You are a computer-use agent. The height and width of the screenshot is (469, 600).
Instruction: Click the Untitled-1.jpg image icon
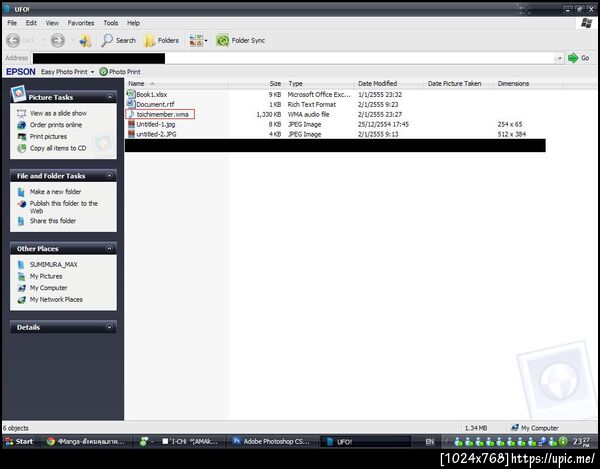[131, 124]
